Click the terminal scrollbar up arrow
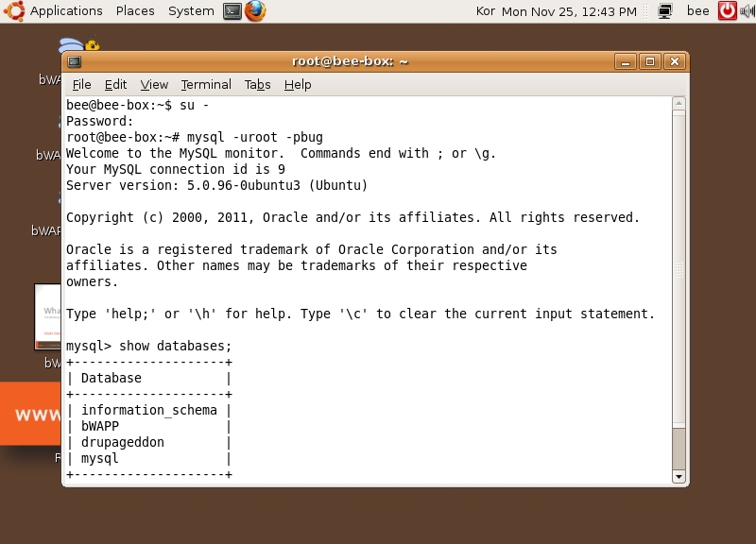Screen dimensions: 756x544 [679, 103]
